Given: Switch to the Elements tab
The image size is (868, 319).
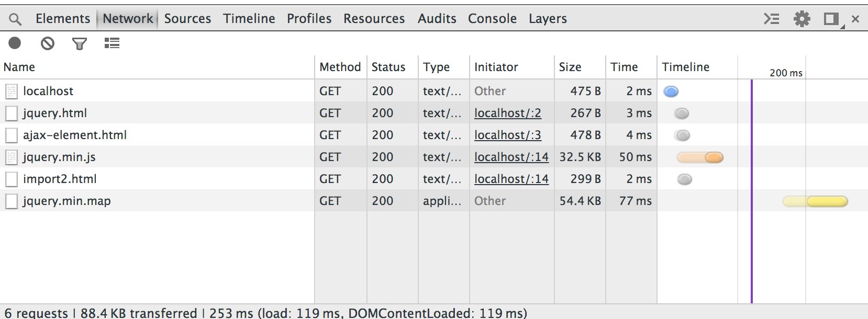Looking at the screenshot, I should pyautogui.click(x=63, y=19).
